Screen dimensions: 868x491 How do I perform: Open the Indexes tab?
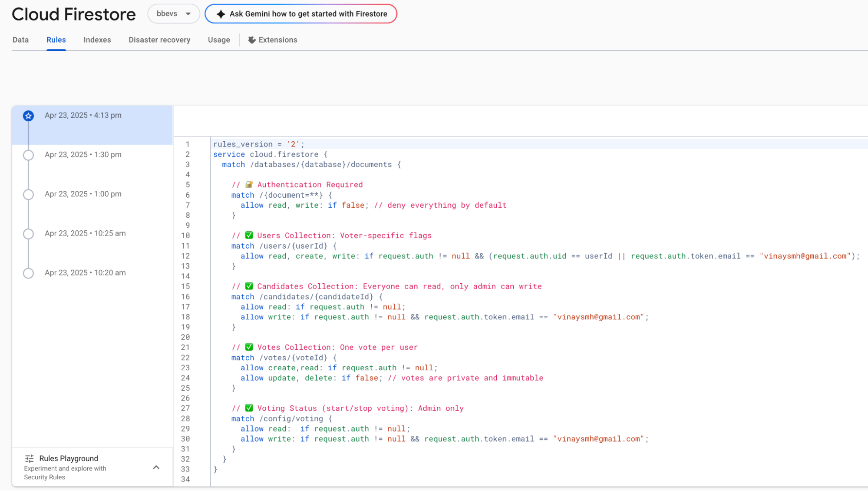[97, 40]
